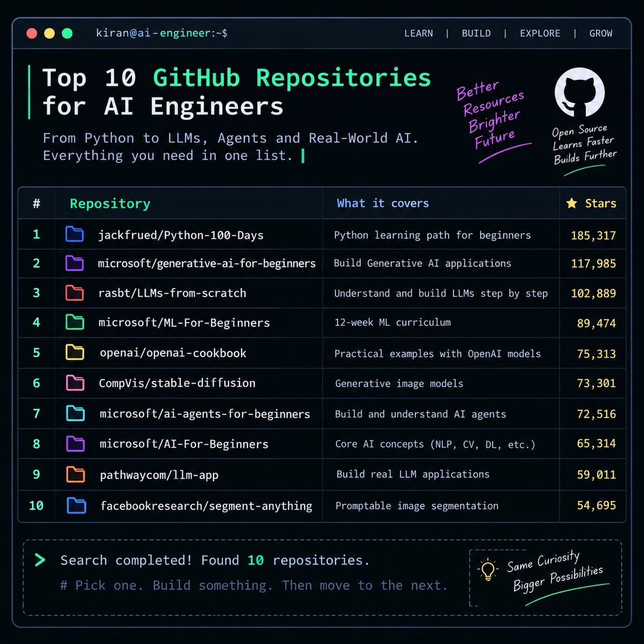This screenshot has width=644, height=644.
Task: Open openai/openai-cookbook repository name
Action: click(173, 353)
